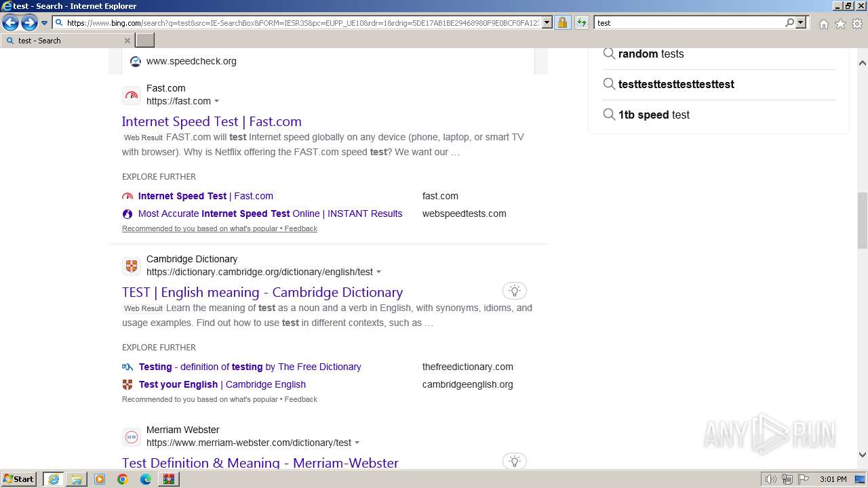The image size is (868, 488).
Task: Click the magnifier search icon in toolbar
Action: click(x=789, y=23)
